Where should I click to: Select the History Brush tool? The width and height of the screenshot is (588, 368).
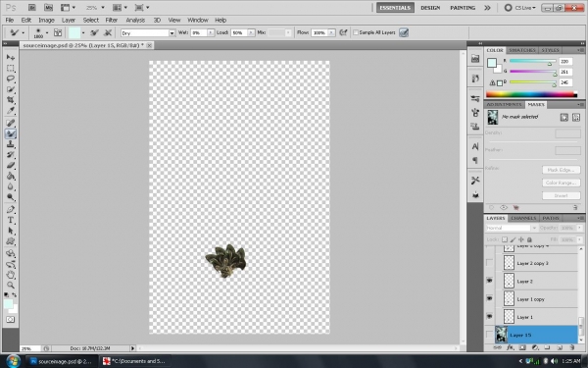click(x=11, y=155)
